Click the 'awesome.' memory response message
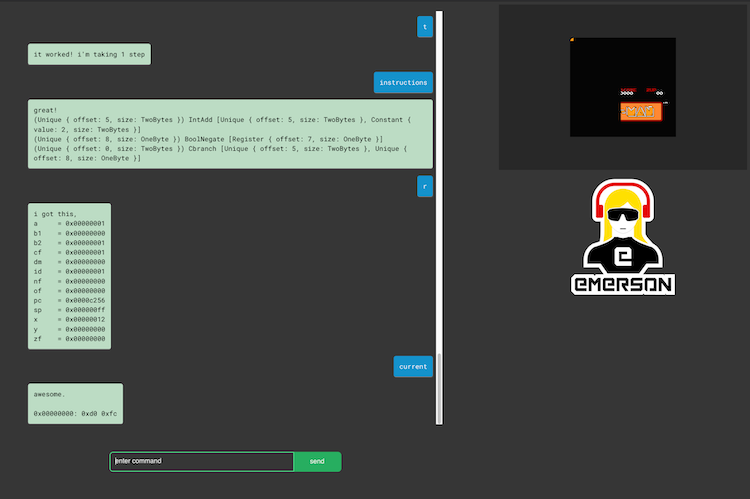This screenshot has width=750, height=499. click(75, 403)
